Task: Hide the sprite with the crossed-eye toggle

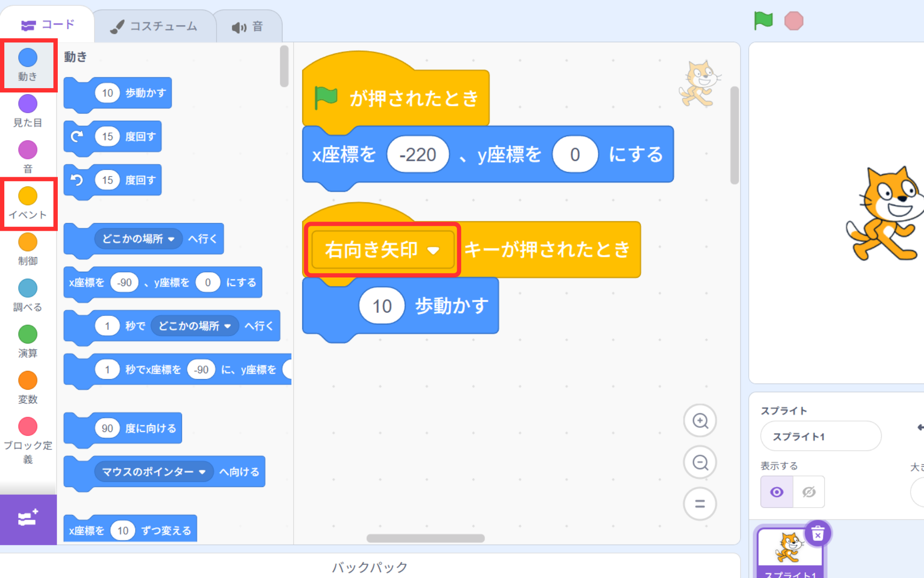Action: pyautogui.click(x=809, y=492)
